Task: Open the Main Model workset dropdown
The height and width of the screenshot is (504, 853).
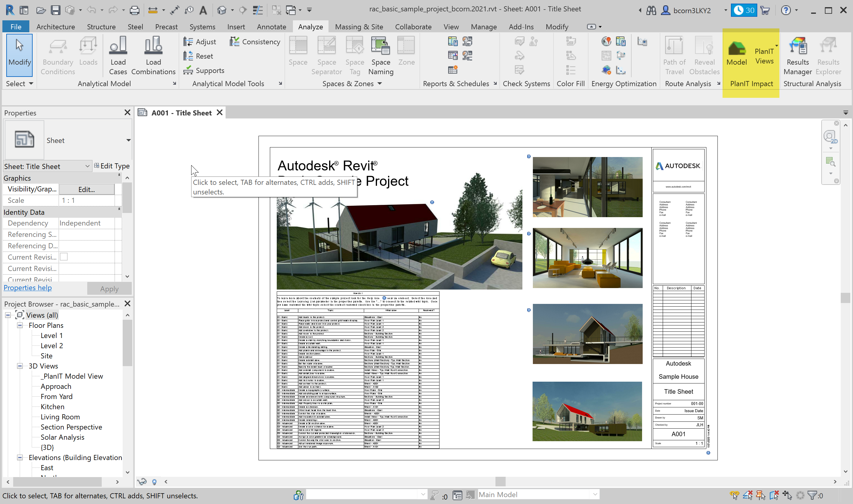Action: coord(594,494)
